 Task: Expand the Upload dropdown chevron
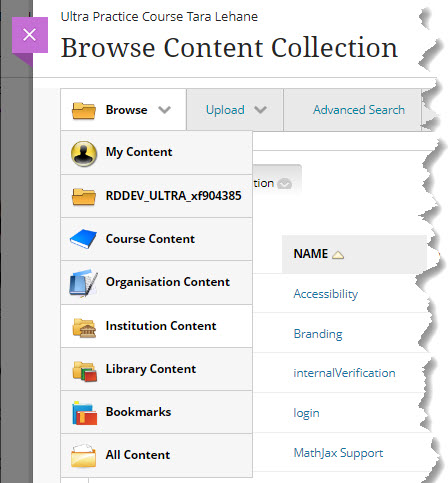[x=260, y=110]
